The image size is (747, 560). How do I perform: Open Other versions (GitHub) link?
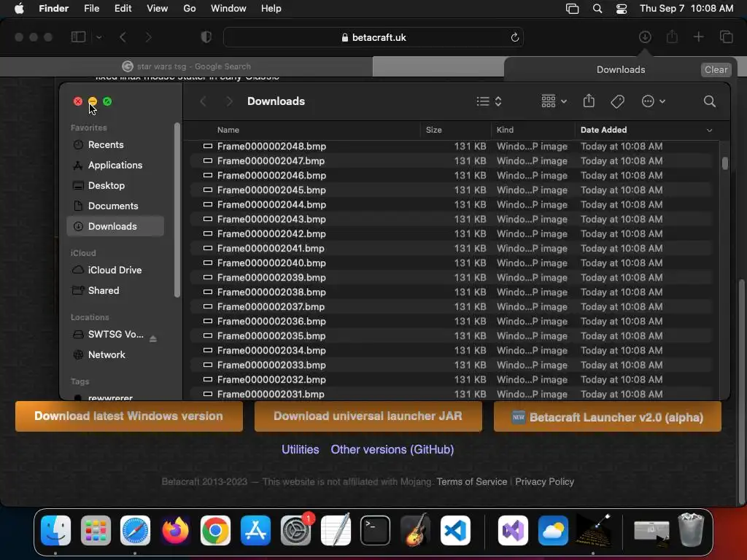coord(392,449)
